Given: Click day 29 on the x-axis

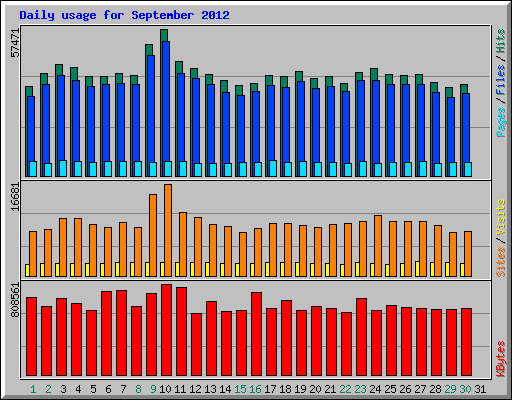Looking at the screenshot, I should pos(450,389).
